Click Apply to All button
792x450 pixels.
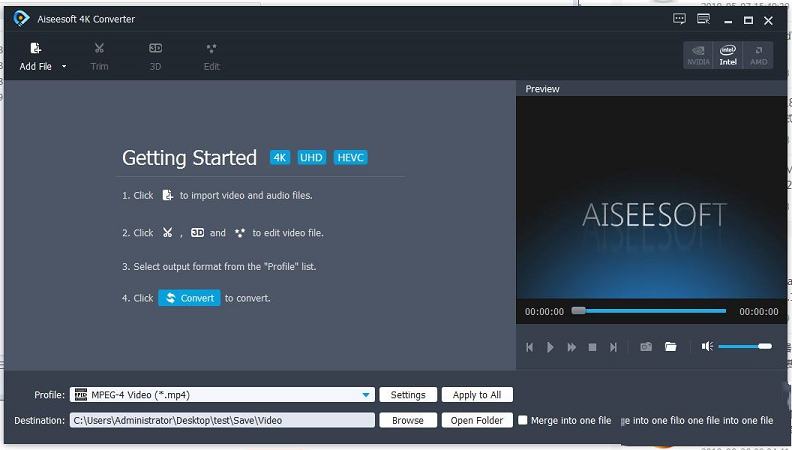pyautogui.click(x=477, y=395)
